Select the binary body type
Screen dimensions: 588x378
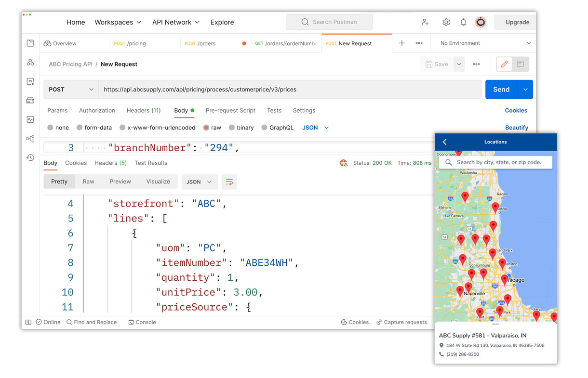pyautogui.click(x=241, y=127)
